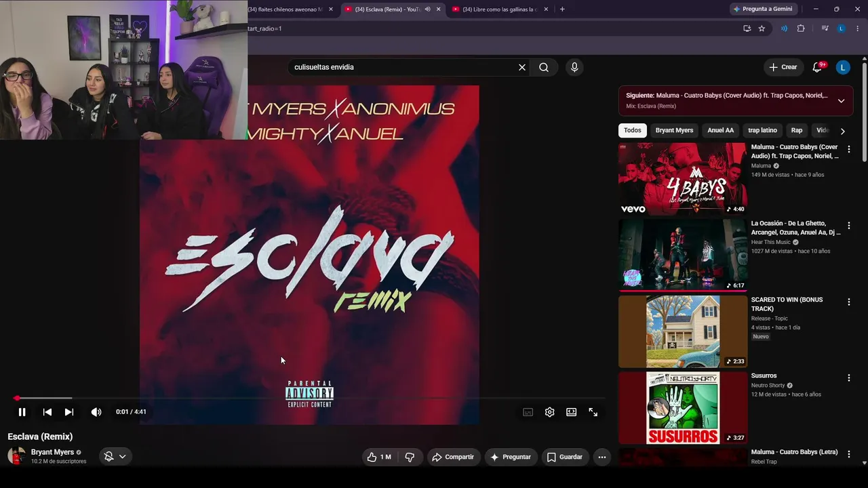The image size is (868, 488).
Task: Show more filter chips with right arrow
Action: (x=843, y=131)
